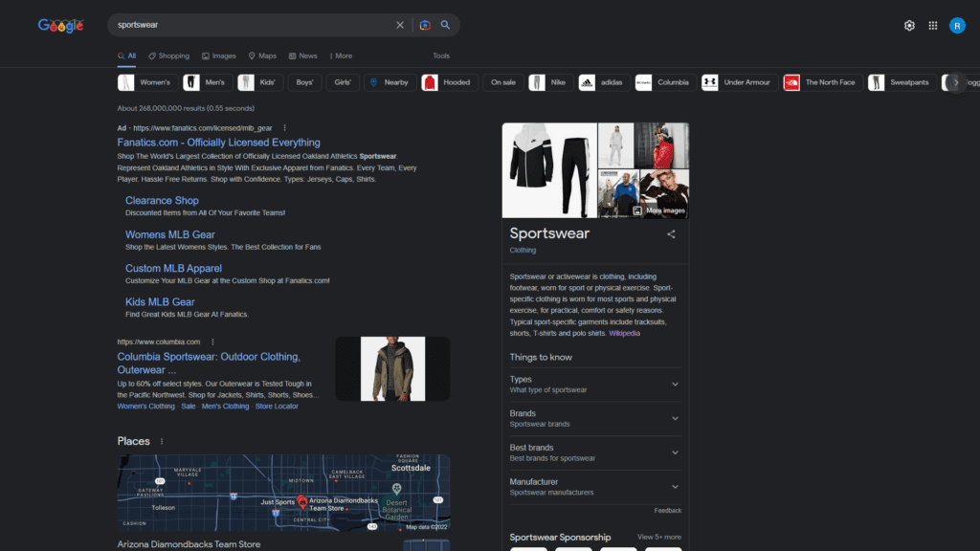Viewport: 980px width, 551px height.
Task: Open the Google apps grid
Action: (932, 26)
